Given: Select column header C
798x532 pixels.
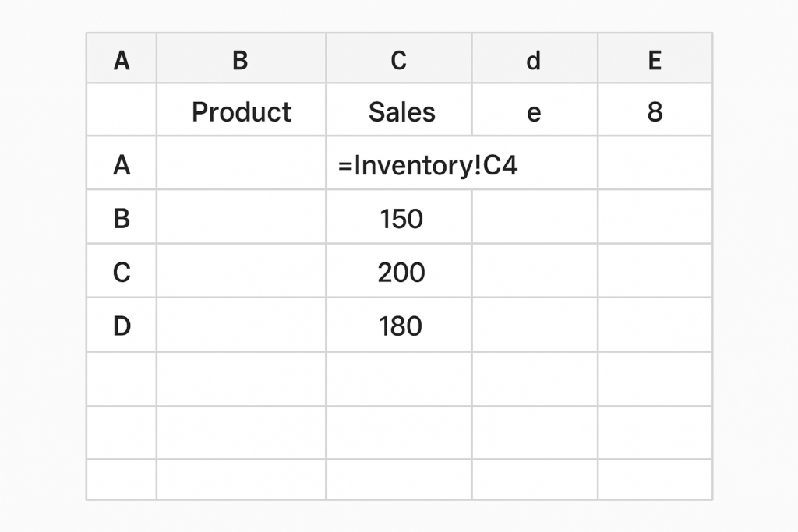Looking at the screenshot, I should [x=399, y=58].
